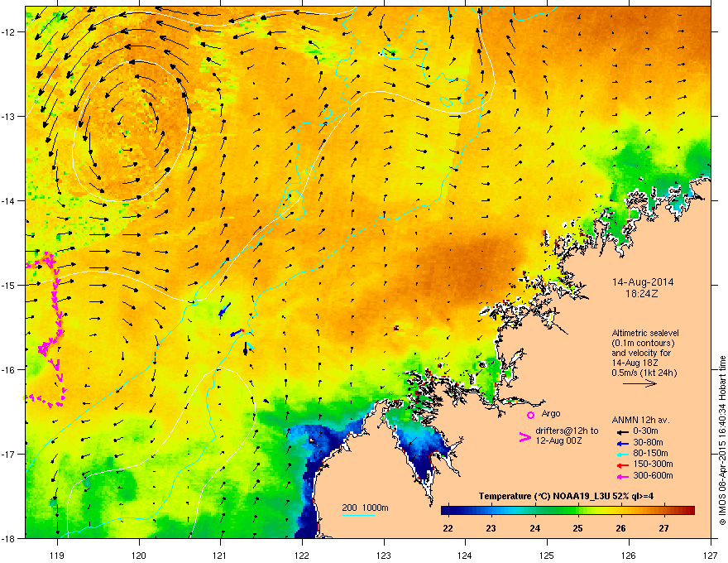This screenshot has width=728, height=563.
Task: Click the 200 1000m depth legend text
Action: pyautogui.click(x=365, y=508)
